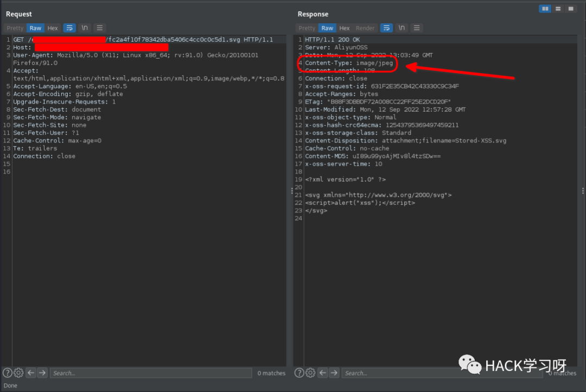Screen dimensions: 586x392
Task: Click the HTTP/1.1 200 OK status line
Action: (333, 40)
